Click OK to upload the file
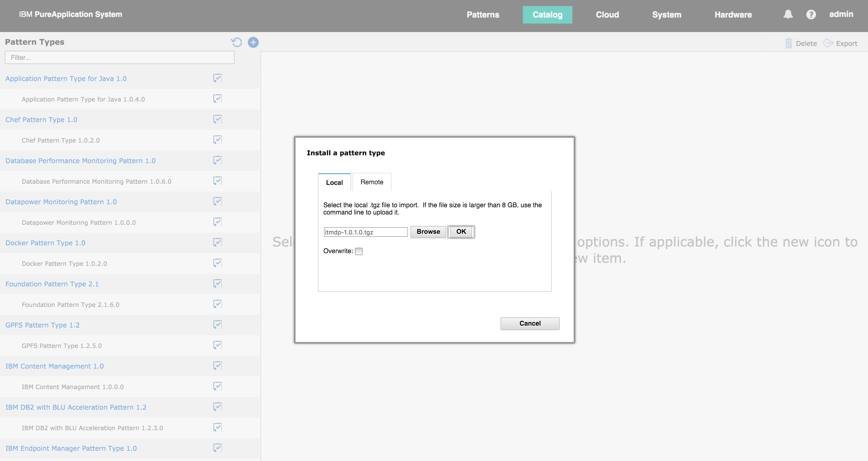The width and height of the screenshot is (868, 461). (x=461, y=232)
